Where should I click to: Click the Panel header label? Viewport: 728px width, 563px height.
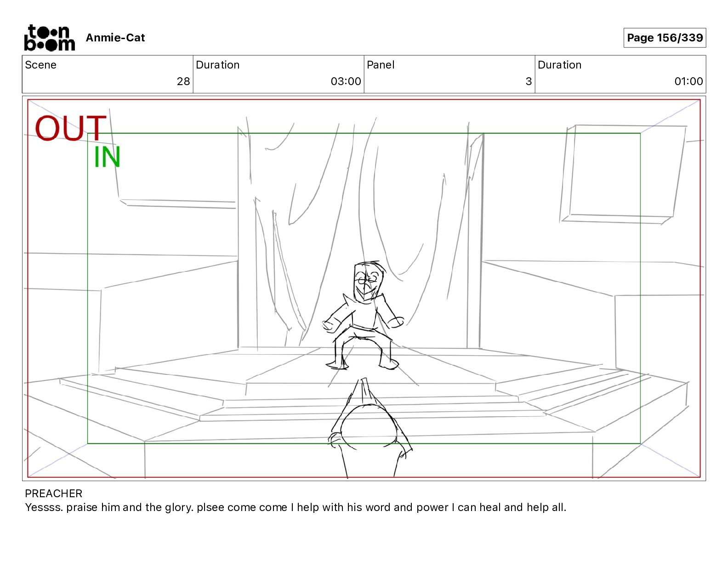coord(381,65)
